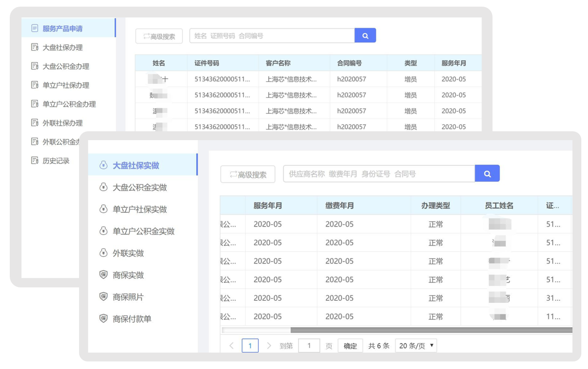Image resolution: width=588 pixels, height=369 pixels.
Task: Click the 外联实做 money bag icon
Action: (x=103, y=253)
